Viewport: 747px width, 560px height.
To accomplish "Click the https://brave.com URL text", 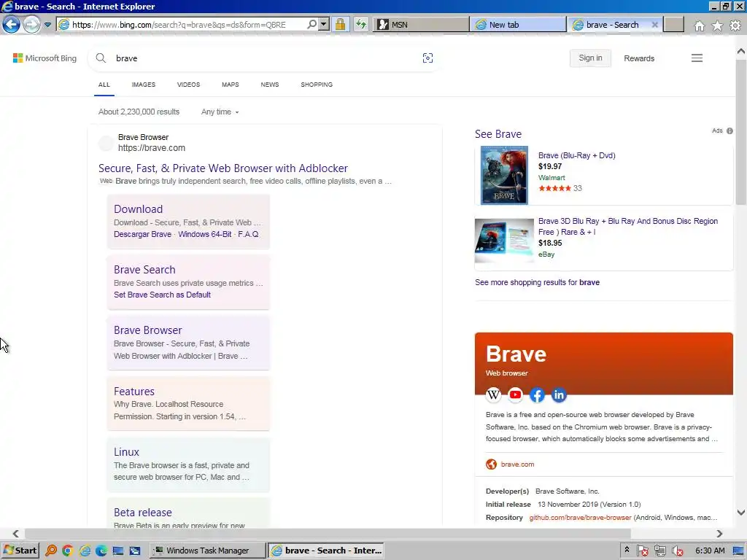I will tap(152, 148).
